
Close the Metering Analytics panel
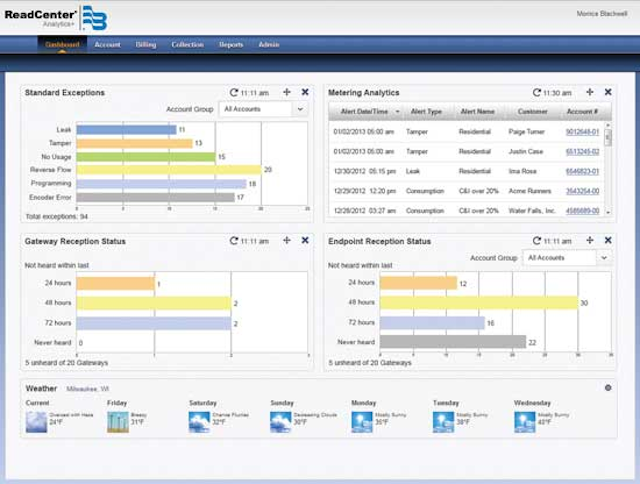pos(608,92)
